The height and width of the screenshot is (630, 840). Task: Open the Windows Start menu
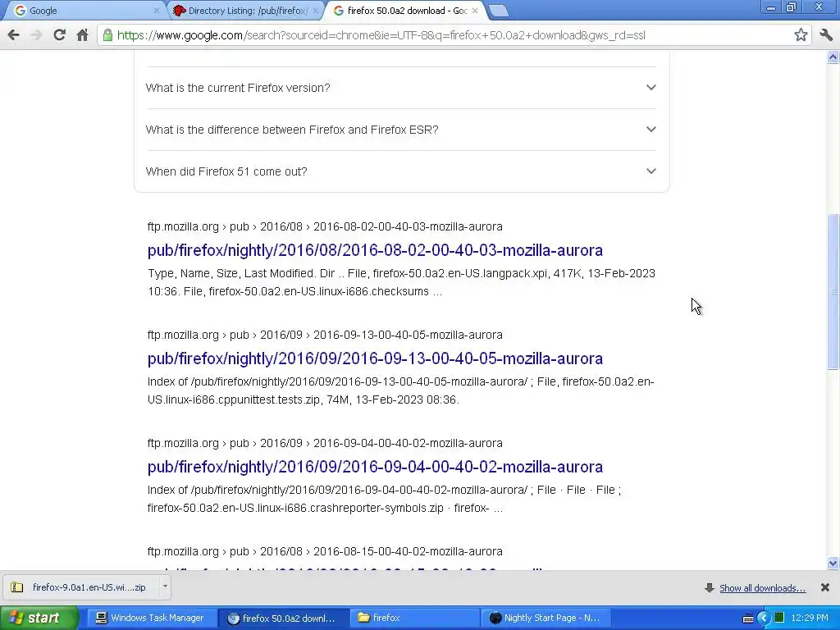(x=39, y=618)
